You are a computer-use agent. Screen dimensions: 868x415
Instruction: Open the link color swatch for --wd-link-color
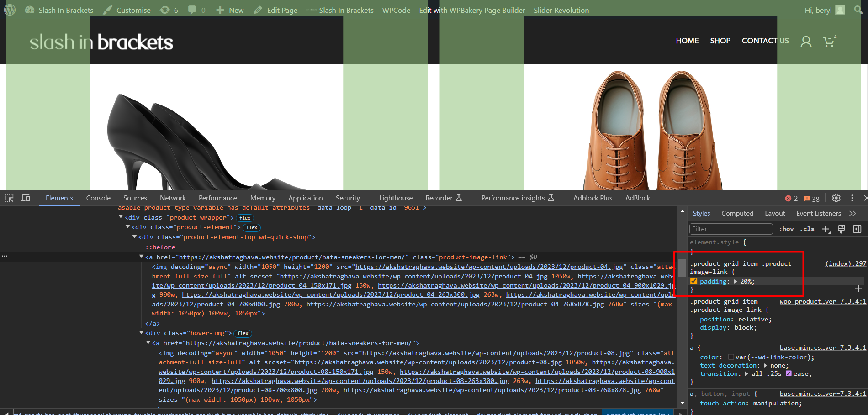pyautogui.click(x=731, y=357)
